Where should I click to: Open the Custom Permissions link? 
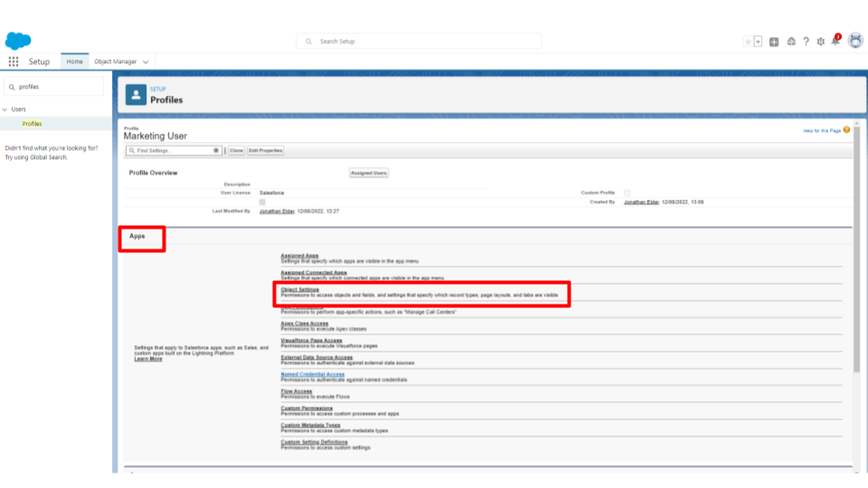(x=307, y=408)
